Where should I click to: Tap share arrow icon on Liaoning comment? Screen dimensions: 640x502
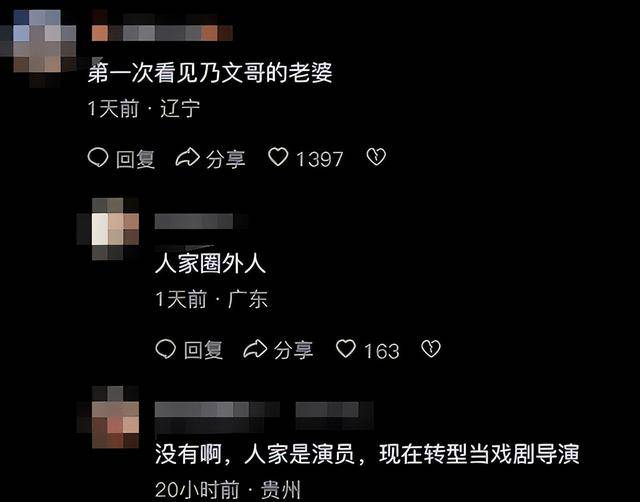(187, 158)
